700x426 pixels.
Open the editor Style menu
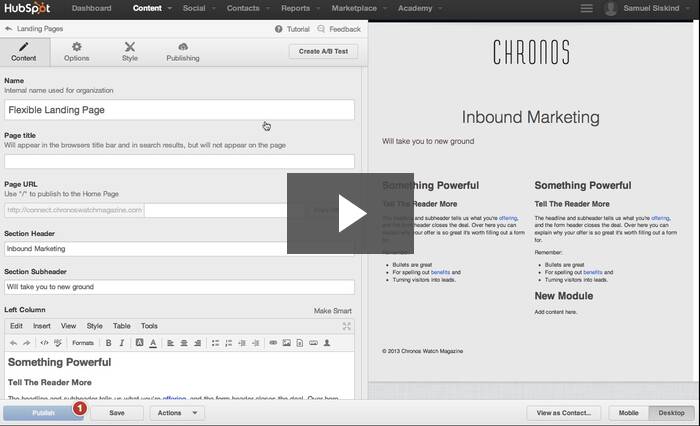94,326
